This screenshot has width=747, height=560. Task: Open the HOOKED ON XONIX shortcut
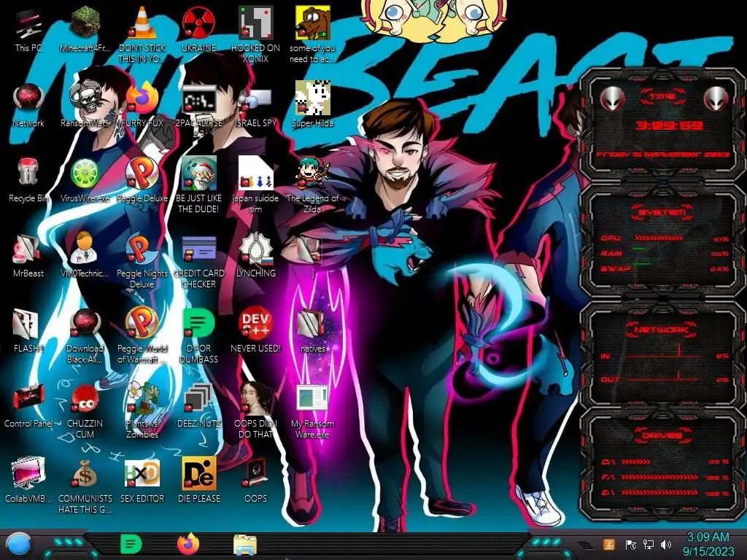coord(255,34)
